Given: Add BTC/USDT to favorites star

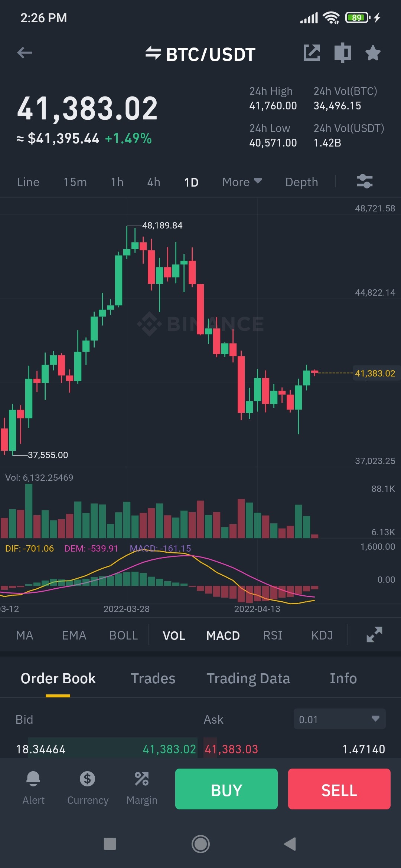Looking at the screenshot, I should [x=373, y=53].
